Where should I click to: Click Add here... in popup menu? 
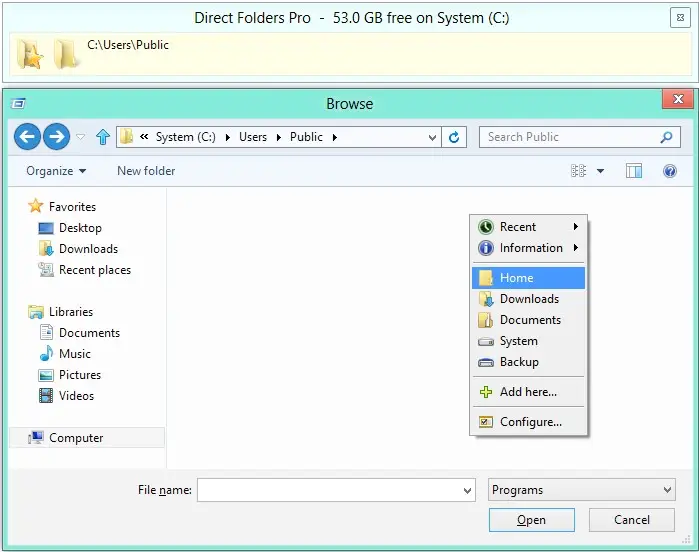(528, 391)
